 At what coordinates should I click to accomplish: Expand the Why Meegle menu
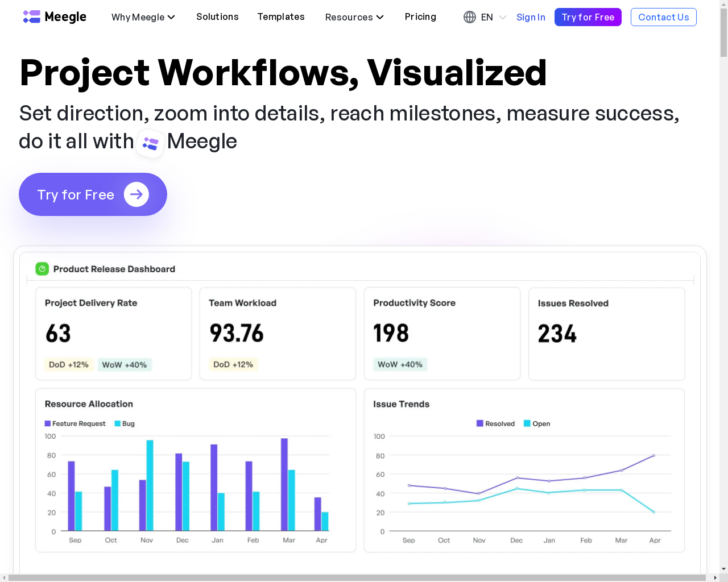pyautogui.click(x=143, y=17)
